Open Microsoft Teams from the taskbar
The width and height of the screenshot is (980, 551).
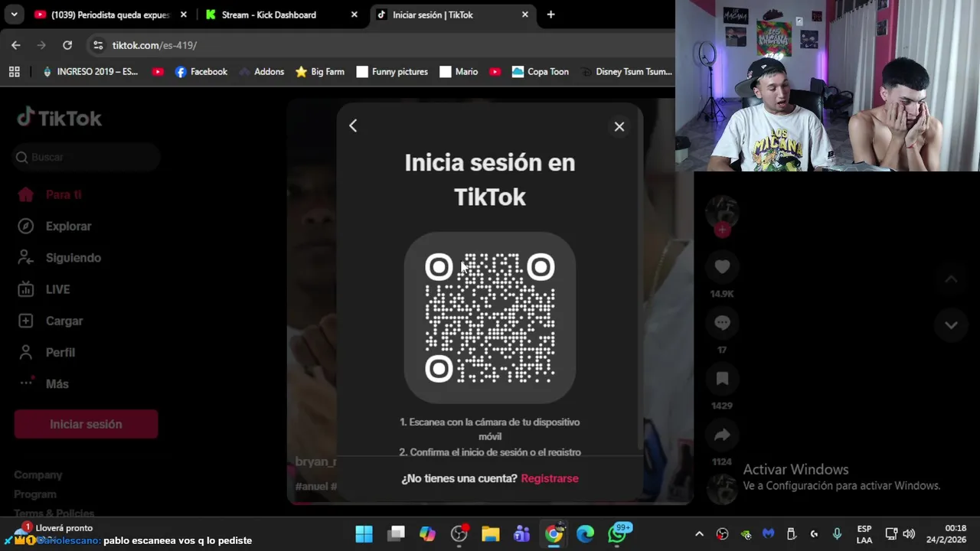click(x=522, y=533)
